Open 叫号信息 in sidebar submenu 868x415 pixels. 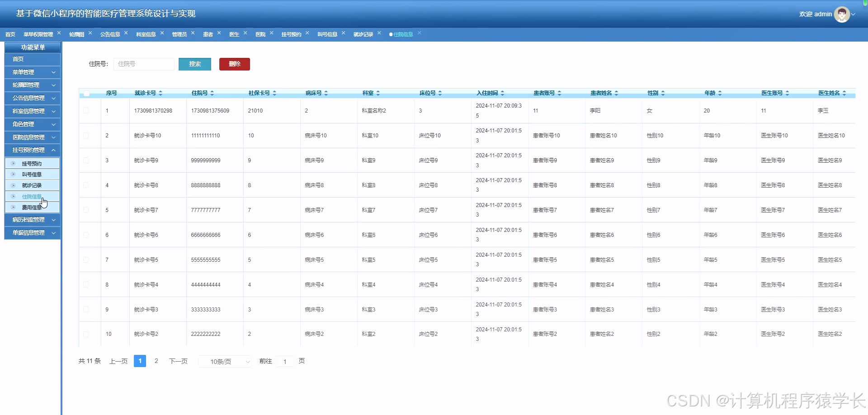tap(33, 174)
